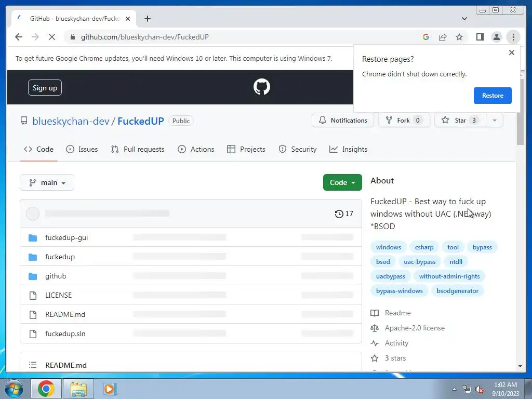This screenshot has height=399, width=532.
Task: Fork the repository with the Fork button
Action: (x=404, y=121)
